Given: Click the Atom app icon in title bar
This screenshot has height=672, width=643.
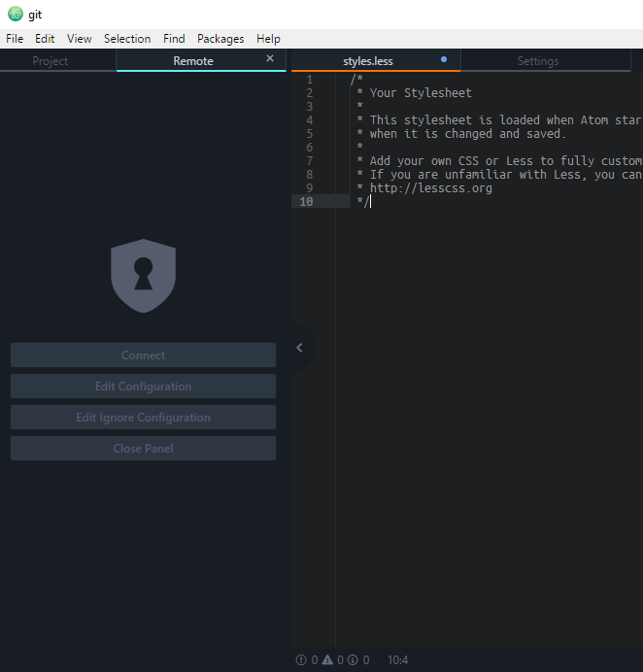Looking at the screenshot, I should 16,14.
